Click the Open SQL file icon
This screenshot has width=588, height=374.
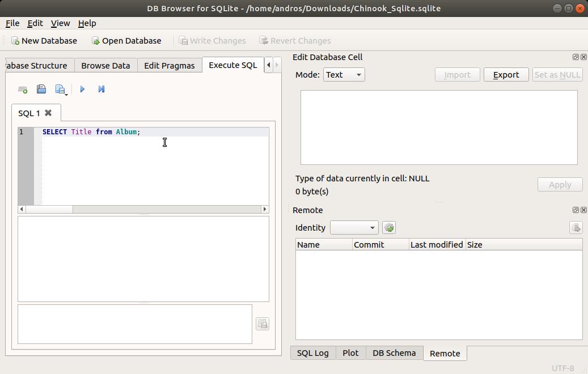pyautogui.click(x=41, y=89)
